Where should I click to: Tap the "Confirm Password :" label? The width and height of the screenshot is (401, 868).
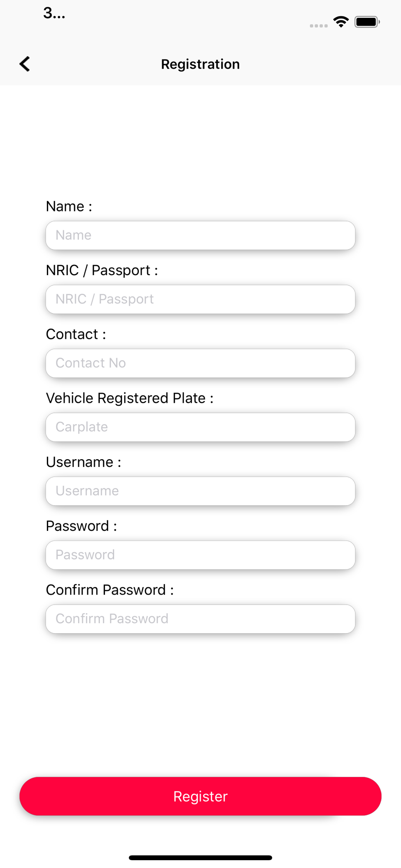point(110,590)
